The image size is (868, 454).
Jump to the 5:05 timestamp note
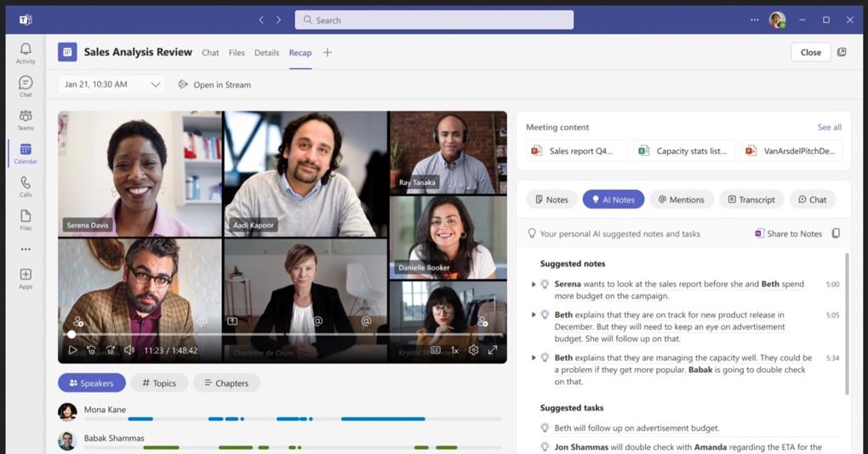(x=832, y=315)
